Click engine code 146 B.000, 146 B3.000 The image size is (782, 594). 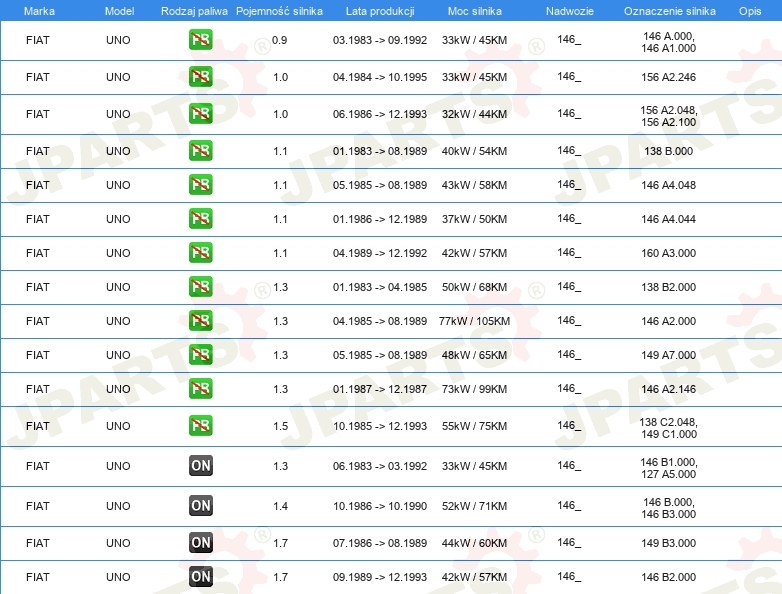(x=668, y=508)
